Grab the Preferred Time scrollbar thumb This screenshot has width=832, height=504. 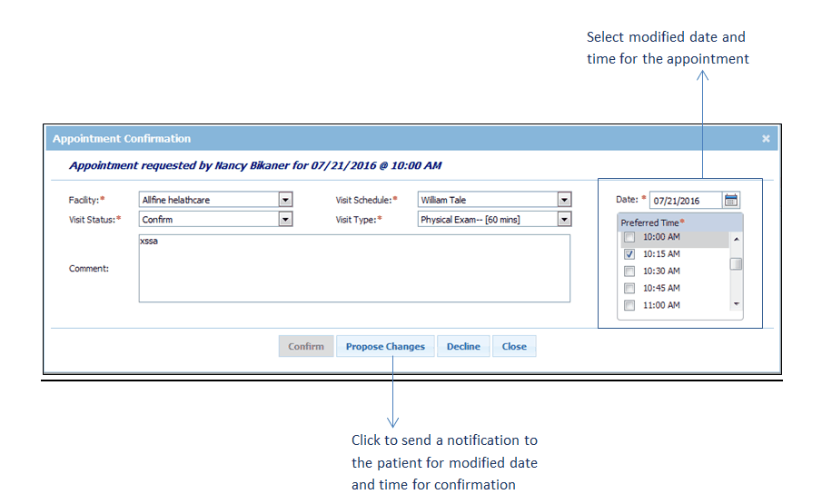737,264
